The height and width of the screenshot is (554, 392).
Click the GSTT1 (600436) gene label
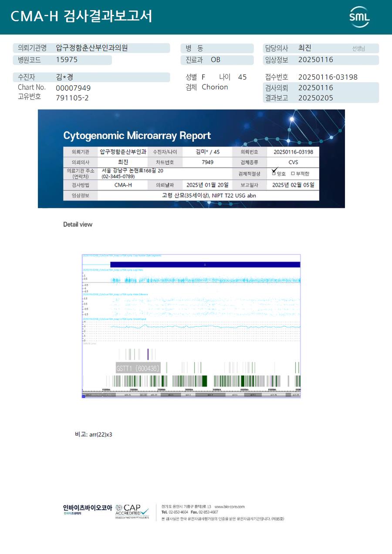[138, 368]
